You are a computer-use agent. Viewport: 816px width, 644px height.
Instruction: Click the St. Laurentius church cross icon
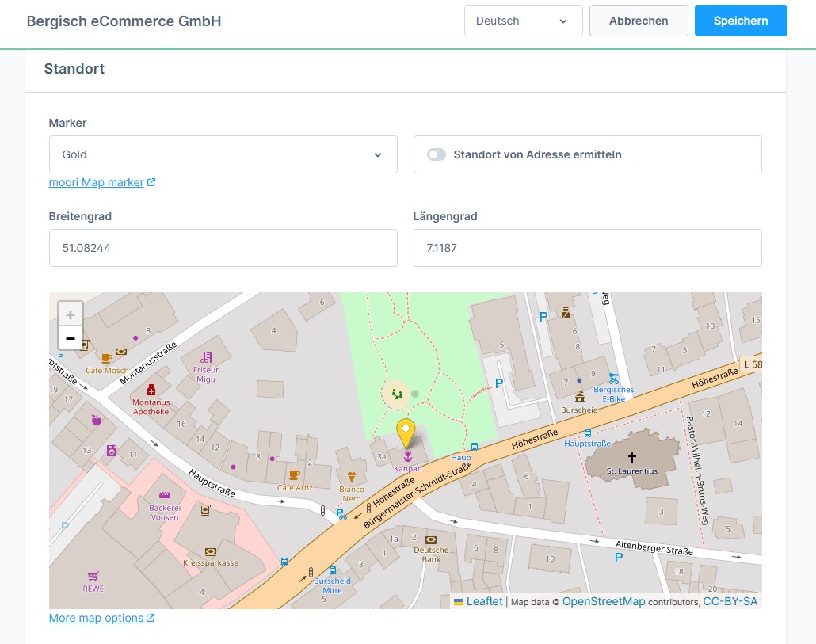point(632,457)
